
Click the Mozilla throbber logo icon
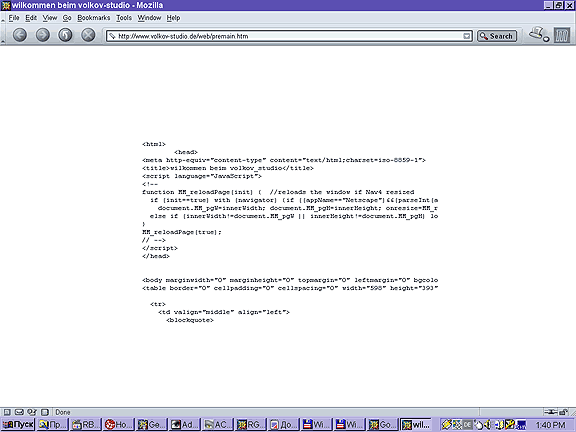click(x=562, y=36)
